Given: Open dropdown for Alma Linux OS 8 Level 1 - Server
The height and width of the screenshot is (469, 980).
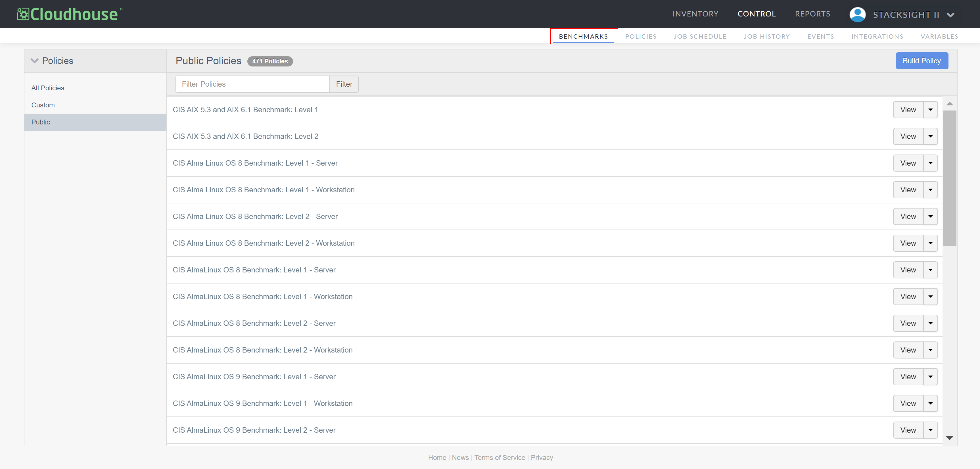Looking at the screenshot, I should (x=931, y=163).
